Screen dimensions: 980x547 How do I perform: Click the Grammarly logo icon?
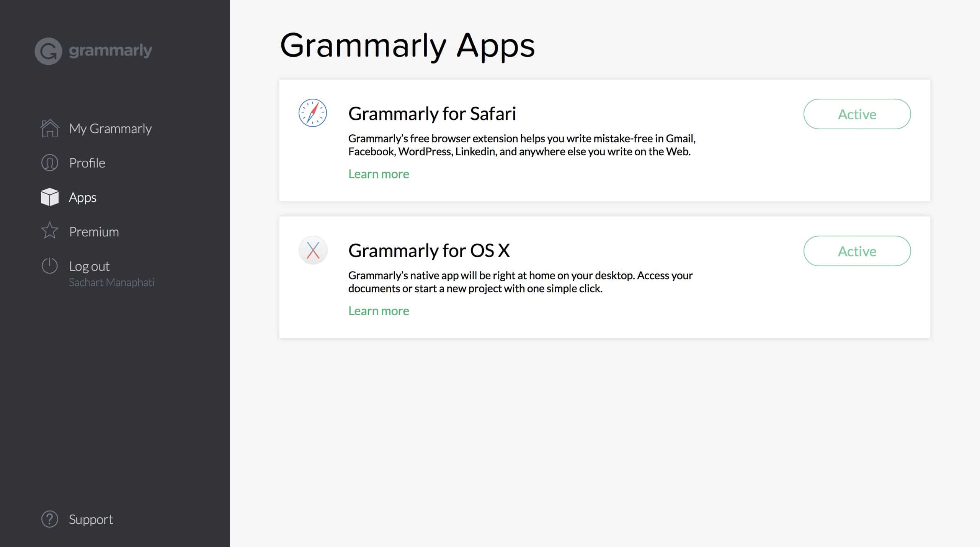[x=49, y=50]
